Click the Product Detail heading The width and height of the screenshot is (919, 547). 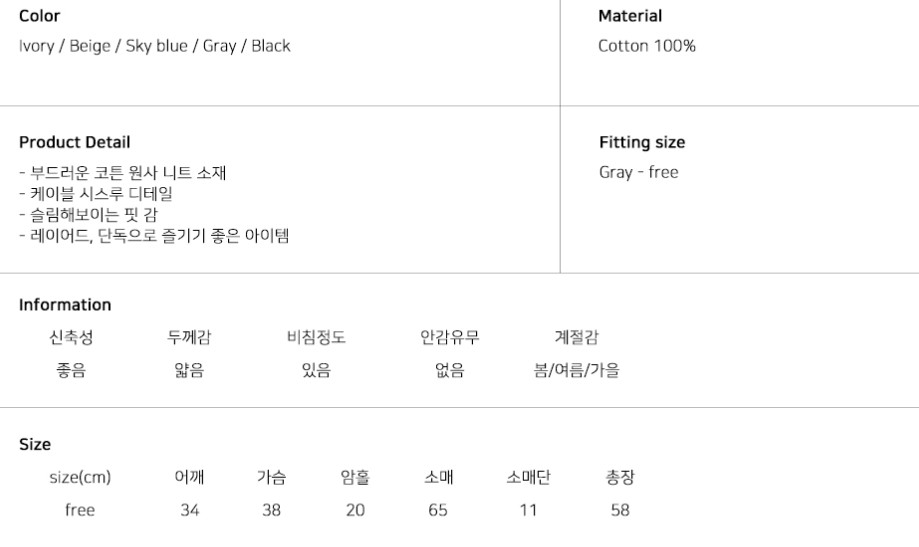pyautogui.click(x=74, y=142)
